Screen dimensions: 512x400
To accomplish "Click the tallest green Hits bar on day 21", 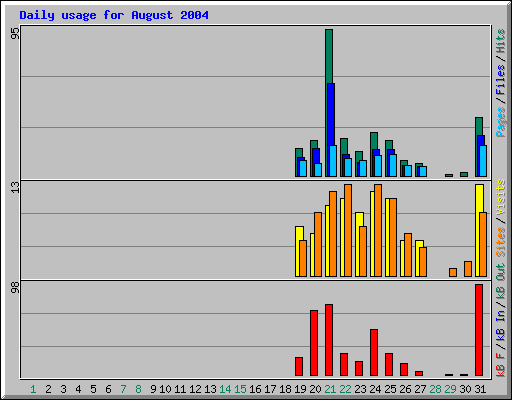I will point(329,57).
